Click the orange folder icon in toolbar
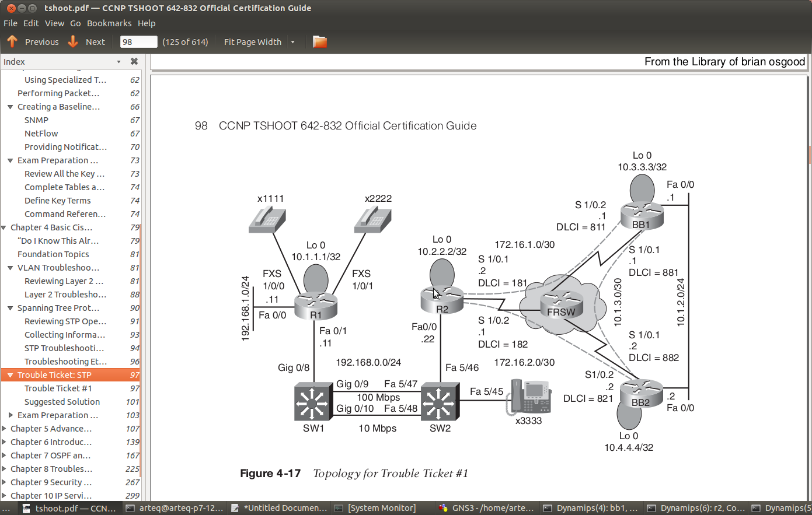The height and width of the screenshot is (515, 812). [319, 41]
